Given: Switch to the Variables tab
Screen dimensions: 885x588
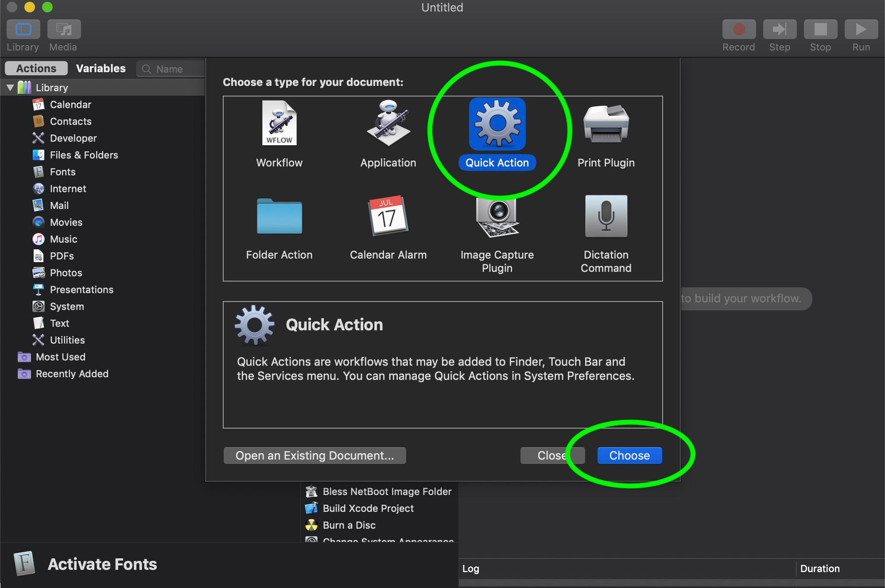Looking at the screenshot, I should pyautogui.click(x=101, y=68).
